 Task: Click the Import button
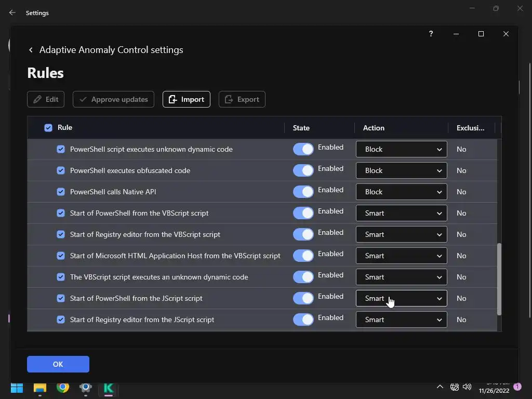click(x=187, y=99)
